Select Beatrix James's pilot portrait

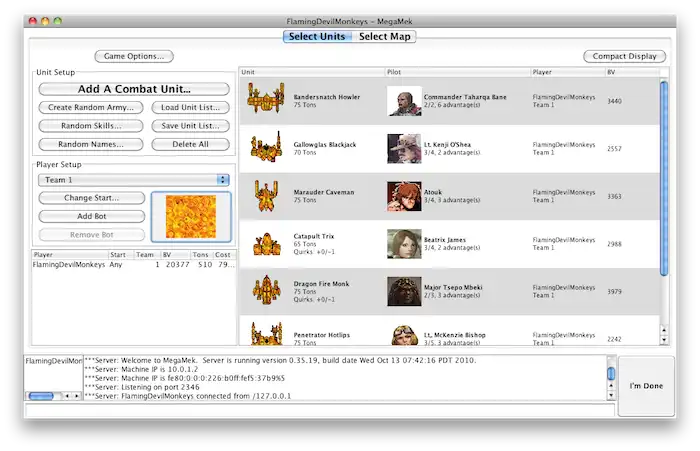[404, 244]
